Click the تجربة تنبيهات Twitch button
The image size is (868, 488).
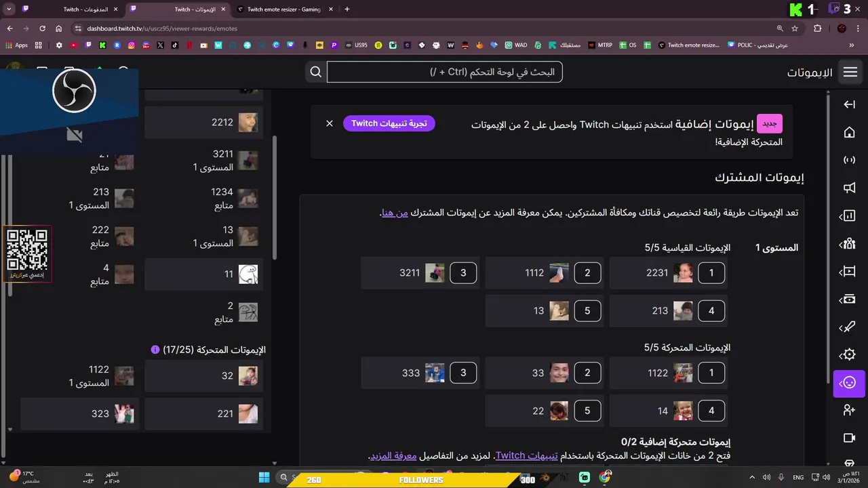(x=389, y=123)
